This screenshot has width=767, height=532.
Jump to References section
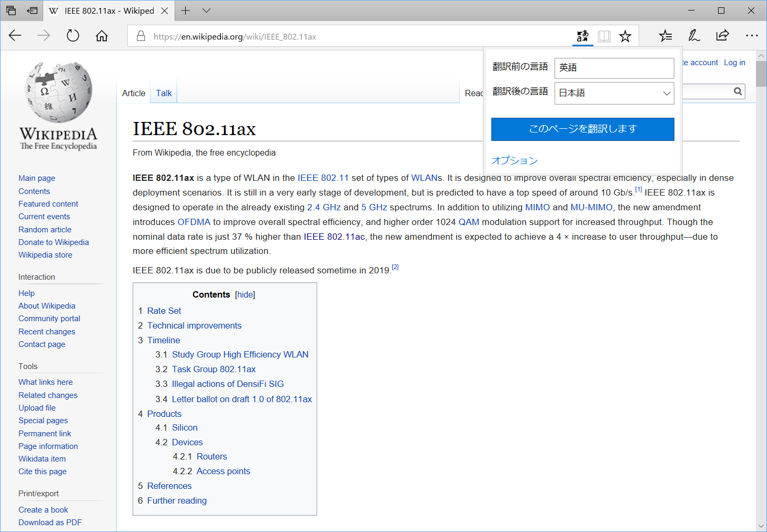click(x=169, y=486)
